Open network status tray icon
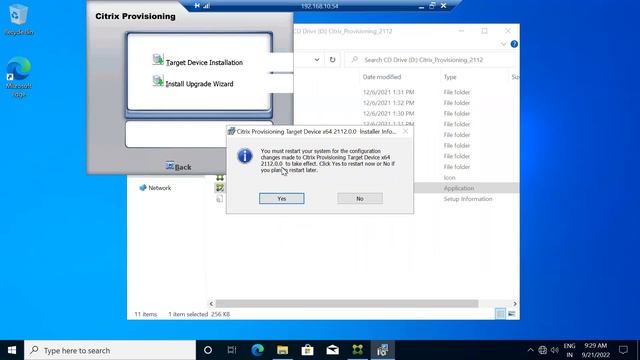 click(x=542, y=350)
